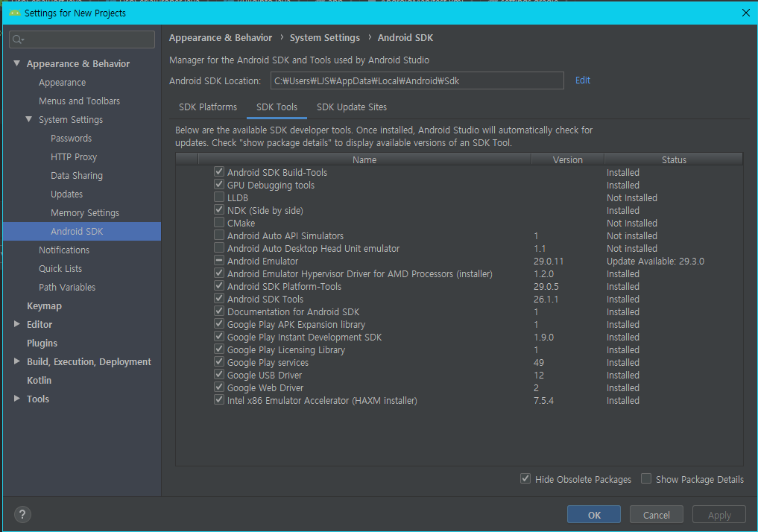
Task: Click Android SDK Location path field
Action: (417, 80)
